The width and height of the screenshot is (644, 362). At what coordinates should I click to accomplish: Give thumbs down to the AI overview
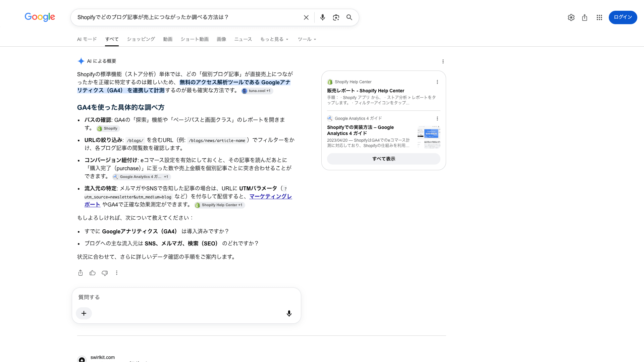click(105, 273)
